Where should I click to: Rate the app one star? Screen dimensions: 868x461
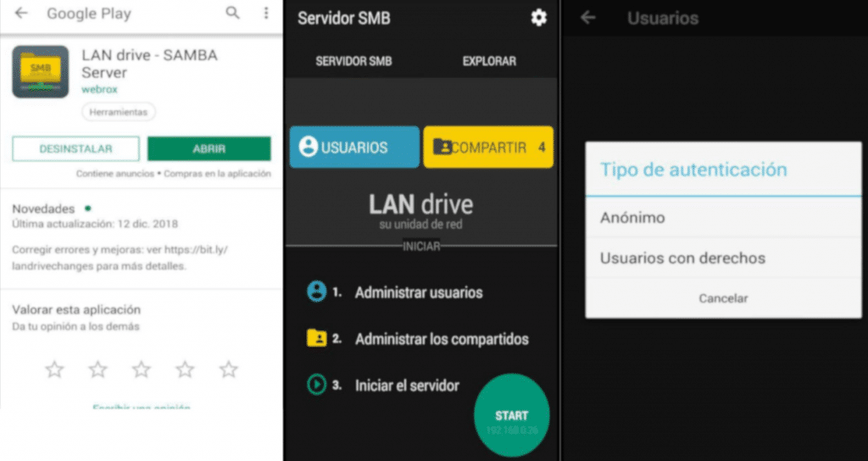[x=54, y=369]
